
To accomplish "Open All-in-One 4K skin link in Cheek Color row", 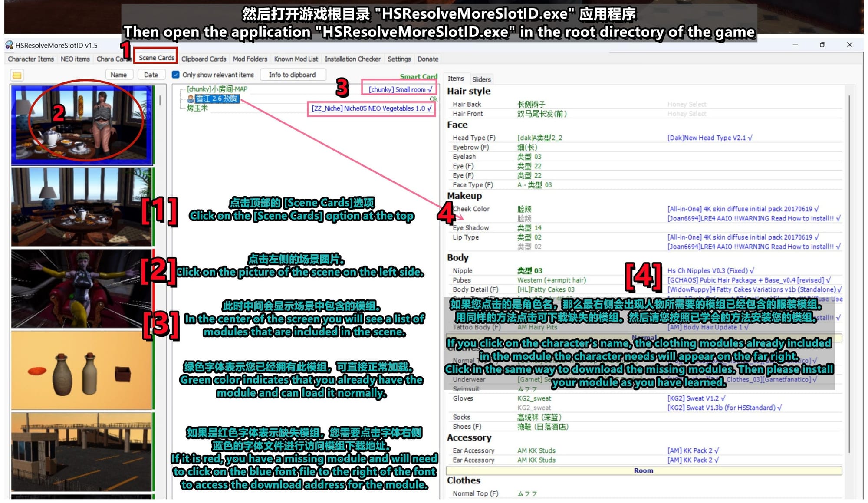I will 743,209.
